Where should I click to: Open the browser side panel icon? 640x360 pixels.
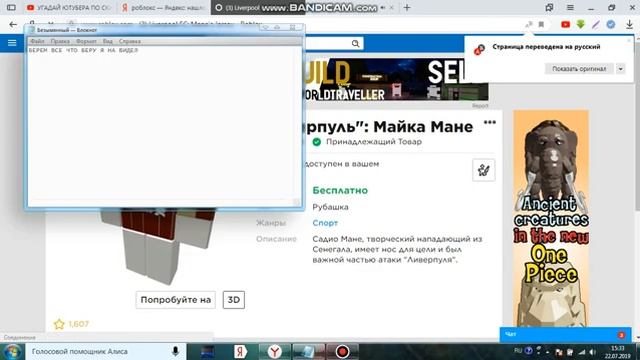point(11,7)
